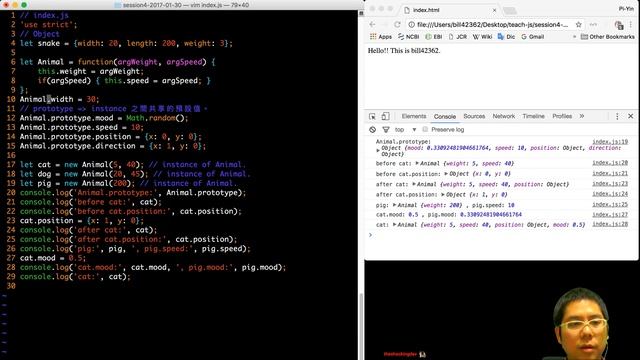Enable the Preserve log checkbox
This screenshot has width=640, height=360.
tap(425, 129)
